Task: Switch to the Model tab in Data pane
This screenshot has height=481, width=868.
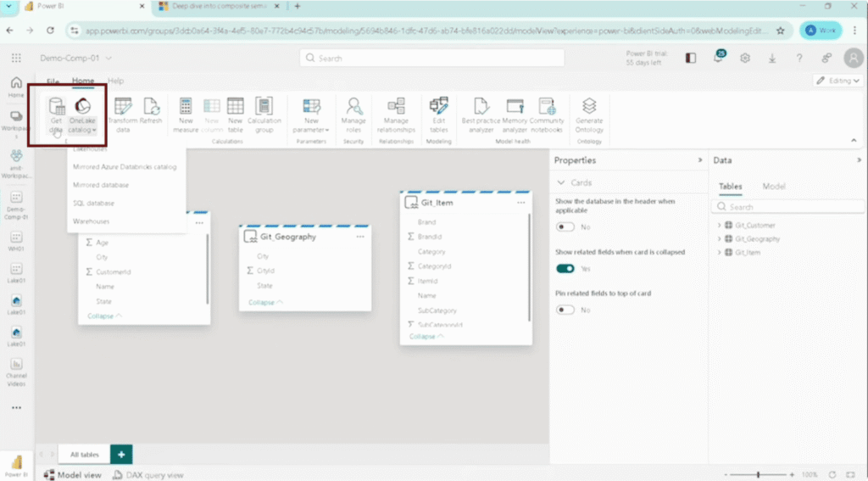Action: tap(773, 186)
